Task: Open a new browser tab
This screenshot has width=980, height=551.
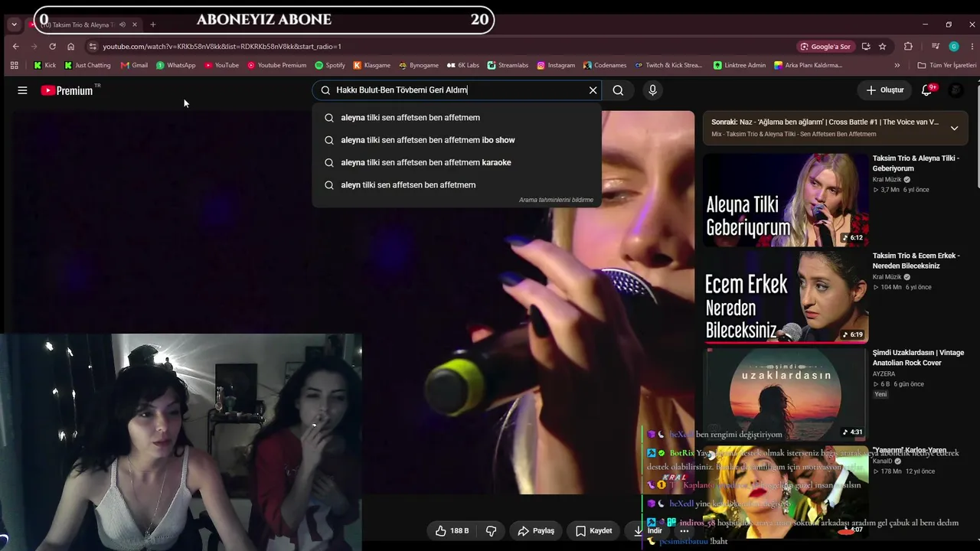Action: click(152, 24)
